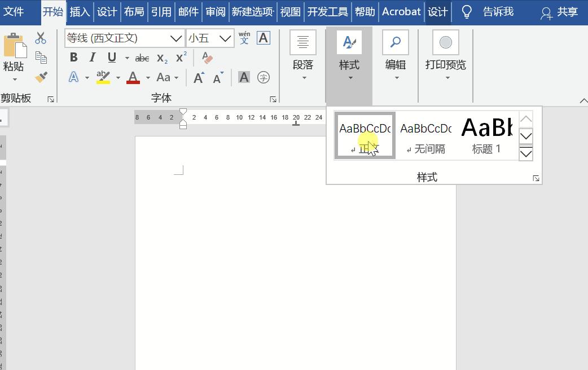Open the phonetic guide (拼音指南) tool

click(x=244, y=38)
